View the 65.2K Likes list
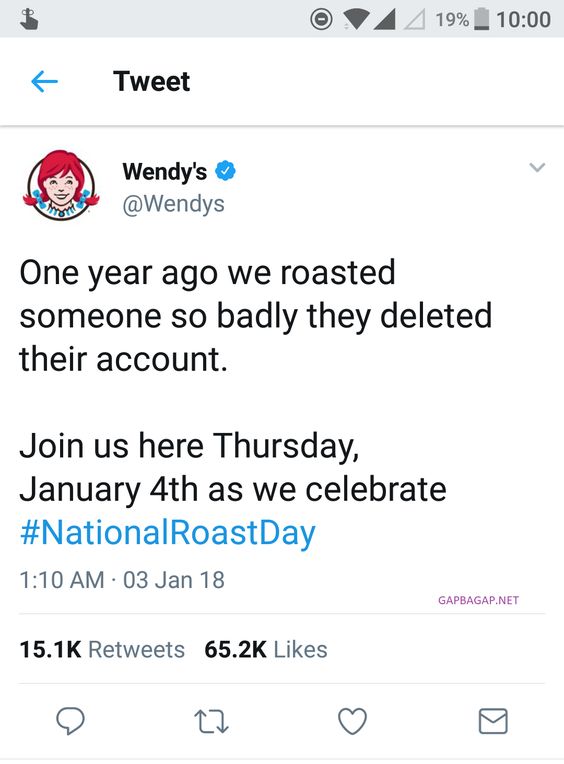Image resolution: width=564 pixels, height=764 pixels. (x=266, y=649)
